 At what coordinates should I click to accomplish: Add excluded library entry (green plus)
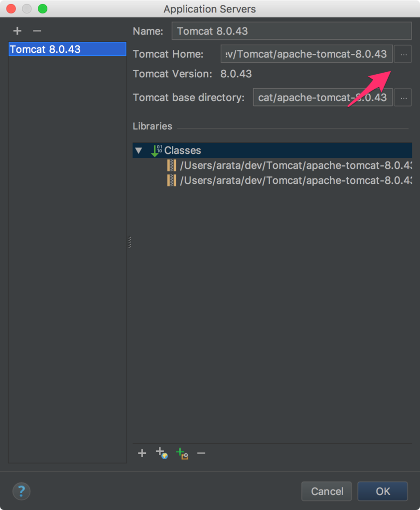182,453
